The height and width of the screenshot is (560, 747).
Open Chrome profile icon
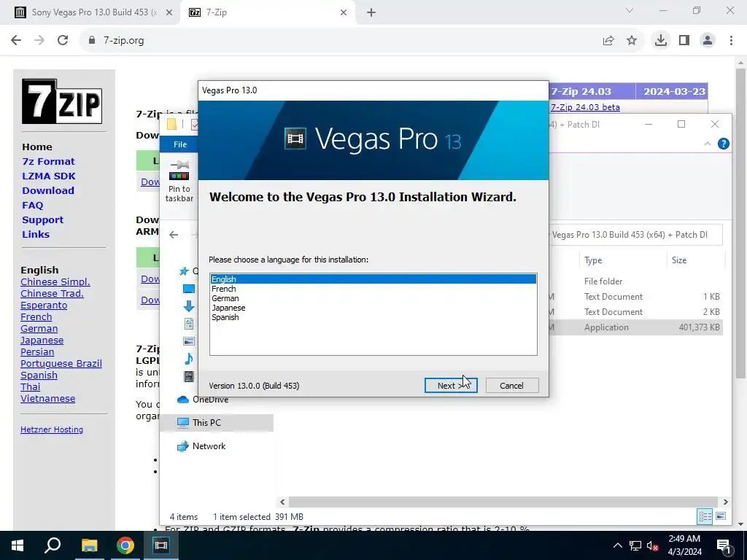point(708,41)
